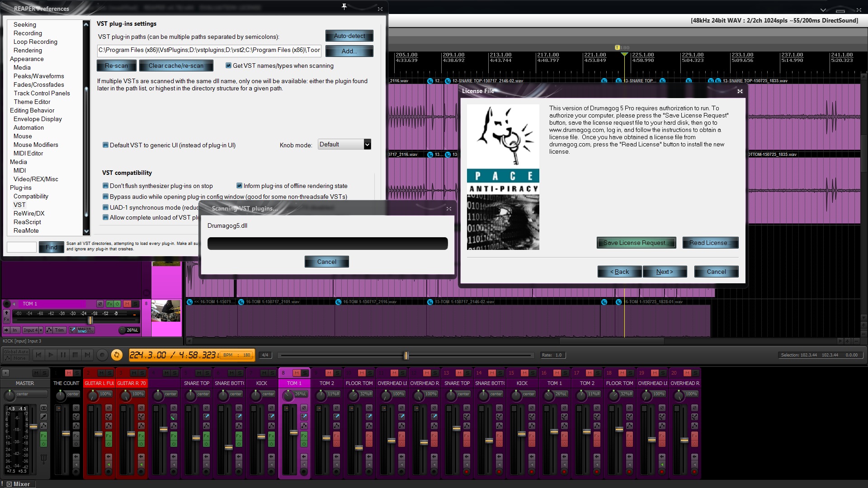
Task: Click the transport Stop button
Action: point(75,355)
